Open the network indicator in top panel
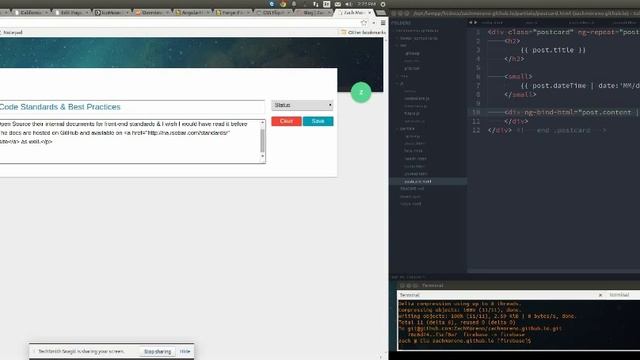The width and height of the screenshot is (640, 360). pos(316,4)
